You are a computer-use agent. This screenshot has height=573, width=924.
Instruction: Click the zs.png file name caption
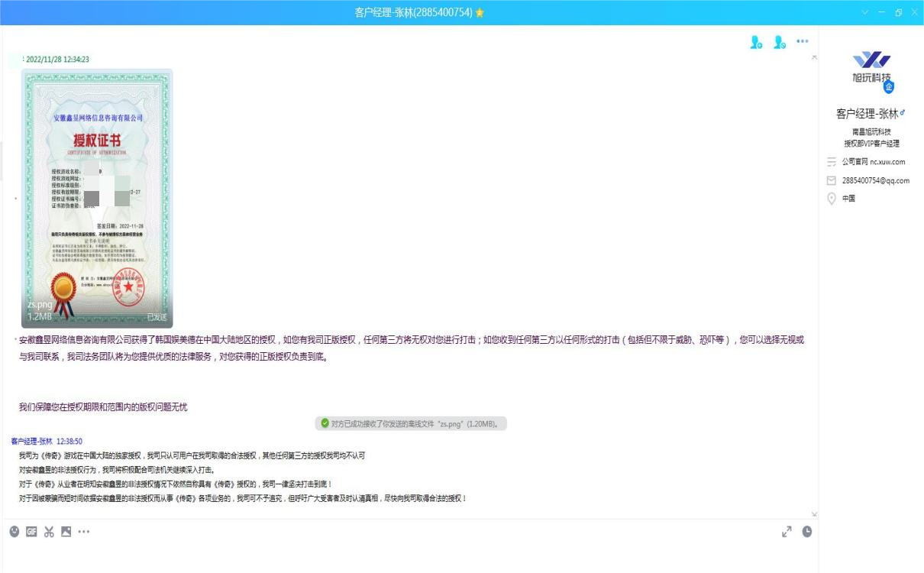point(40,306)
